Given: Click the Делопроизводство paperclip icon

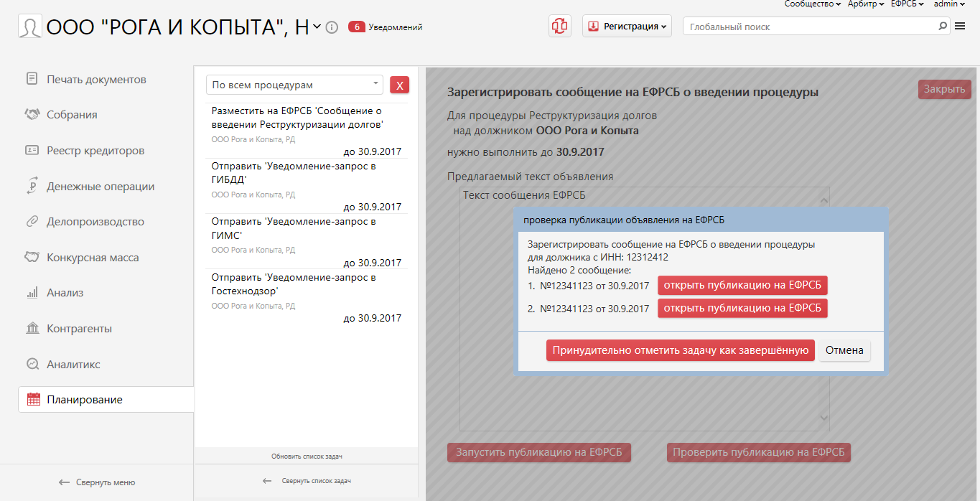Looking at the screenshot, I should 32,222.
